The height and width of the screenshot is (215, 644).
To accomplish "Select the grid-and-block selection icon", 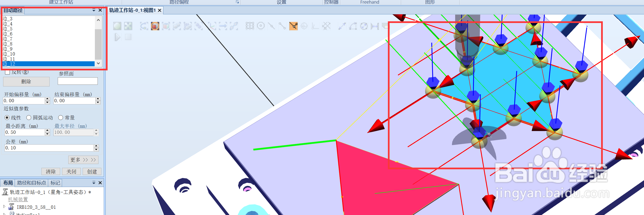I will coord(188,26).
